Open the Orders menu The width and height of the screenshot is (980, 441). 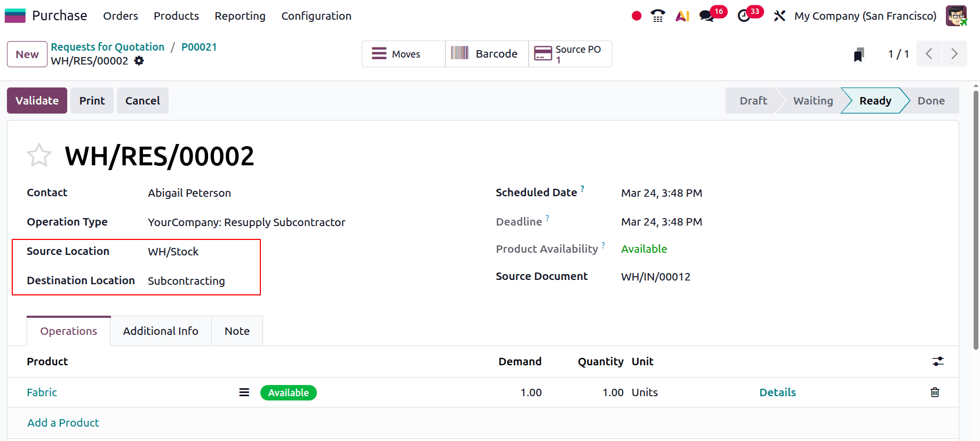121,16
